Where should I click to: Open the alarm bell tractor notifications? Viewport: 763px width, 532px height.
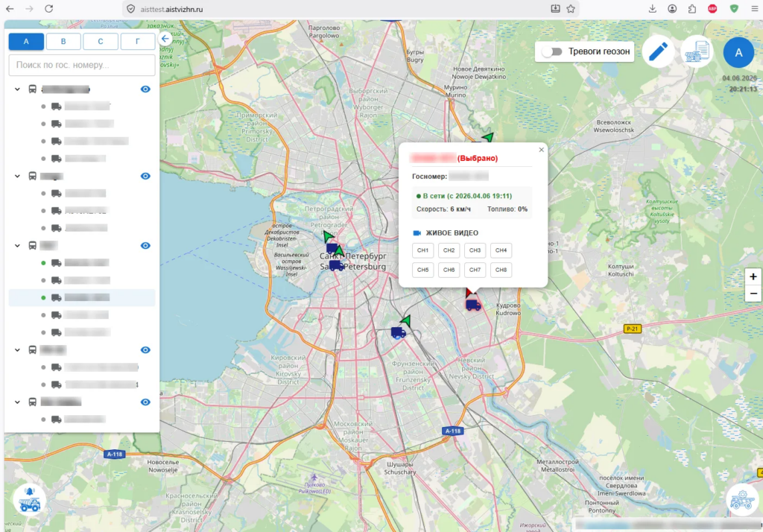(x=30, y=501)
